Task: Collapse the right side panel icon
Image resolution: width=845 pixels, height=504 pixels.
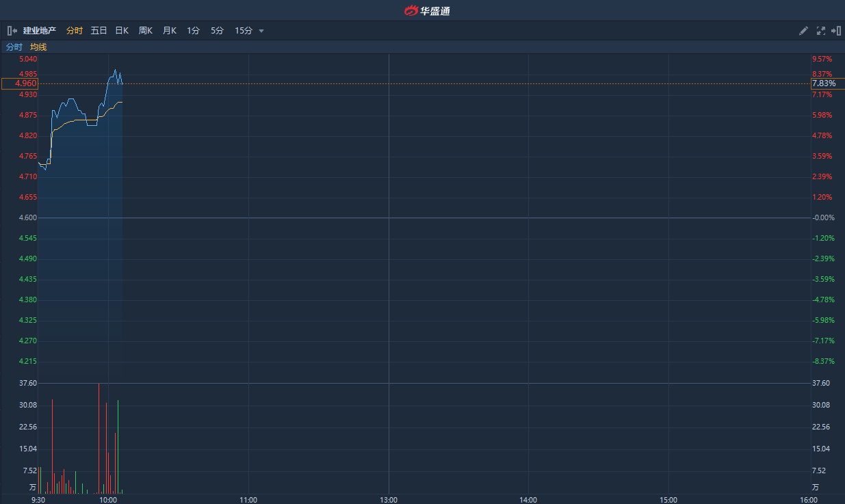Action: pyautogui.click(x=836, y=31)
